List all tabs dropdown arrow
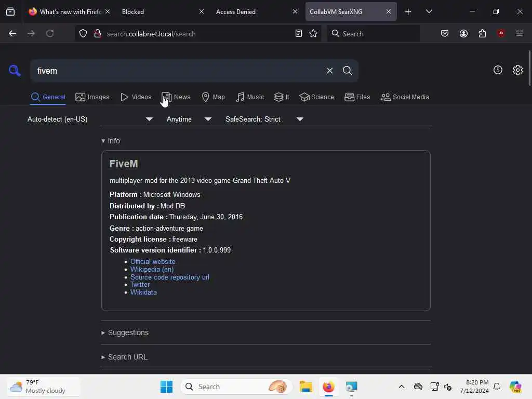 (x=429, y=11)
